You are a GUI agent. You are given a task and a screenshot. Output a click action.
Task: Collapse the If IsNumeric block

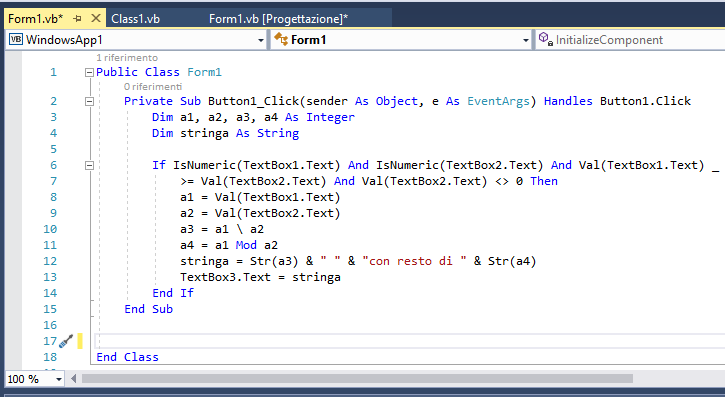[x=89, y=165]
